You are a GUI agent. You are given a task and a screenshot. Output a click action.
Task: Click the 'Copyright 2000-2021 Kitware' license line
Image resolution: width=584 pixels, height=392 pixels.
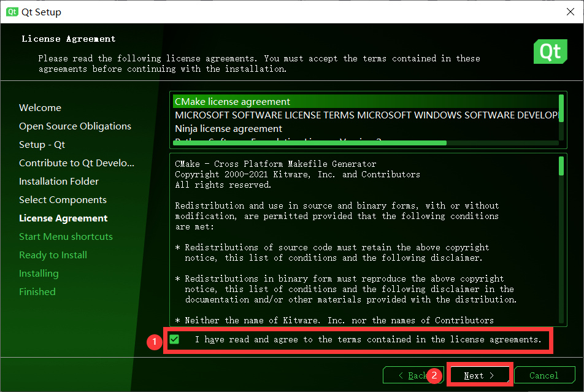pos(298,174)
